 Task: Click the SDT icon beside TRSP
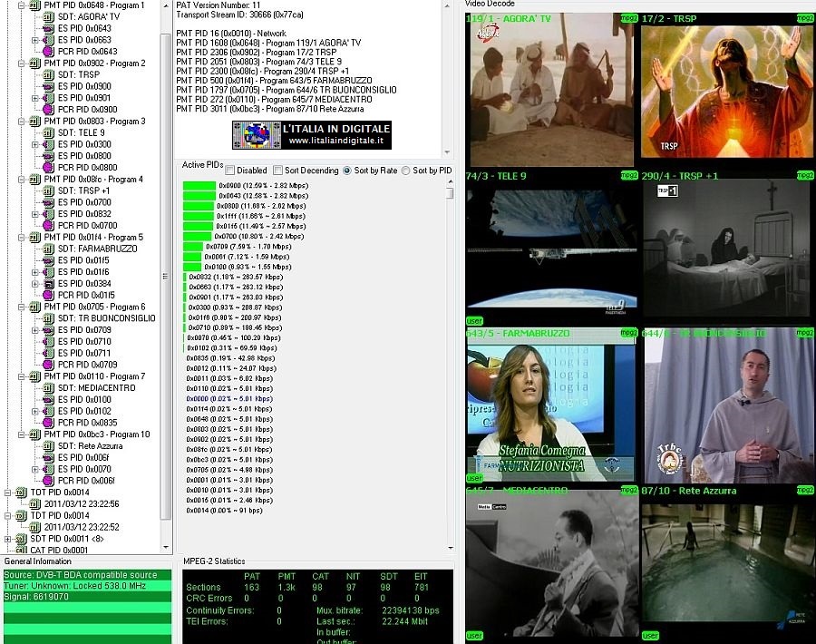point(48,75)
